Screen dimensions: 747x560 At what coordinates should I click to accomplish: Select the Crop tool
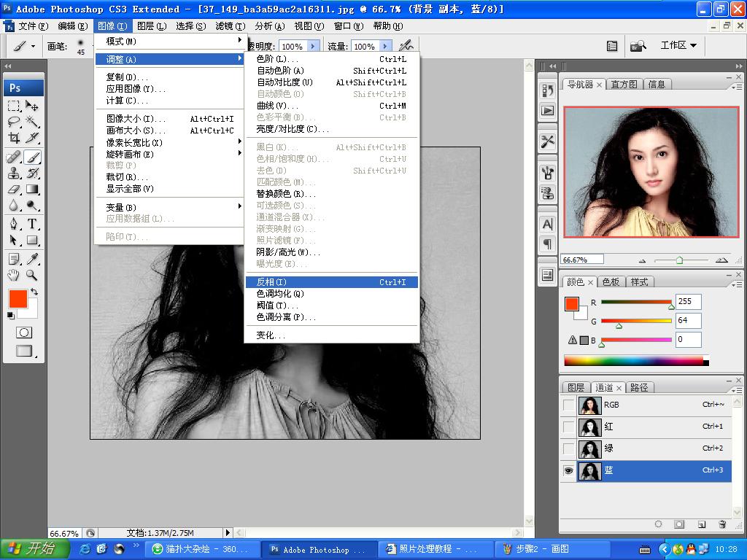15,138
